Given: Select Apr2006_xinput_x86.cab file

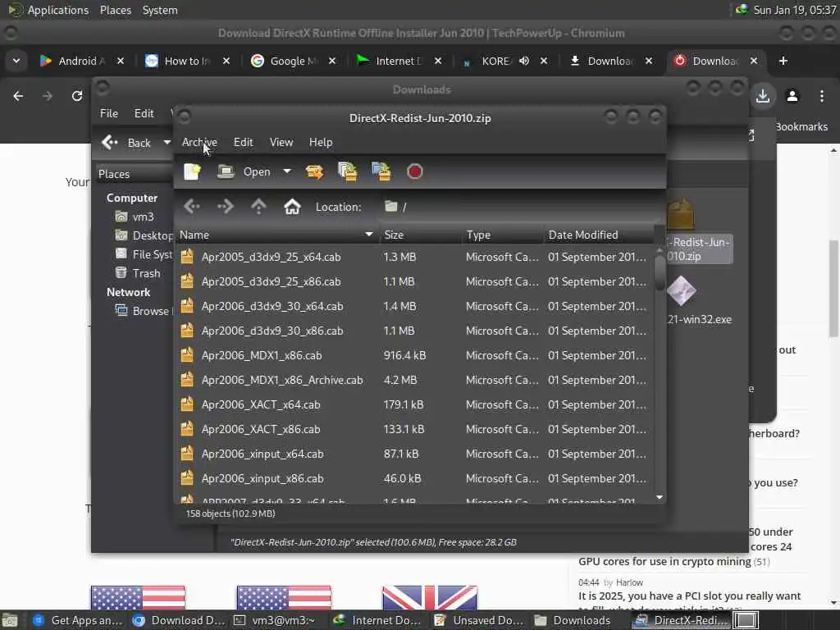Looking at the screenshot, I should coord(413,479).
